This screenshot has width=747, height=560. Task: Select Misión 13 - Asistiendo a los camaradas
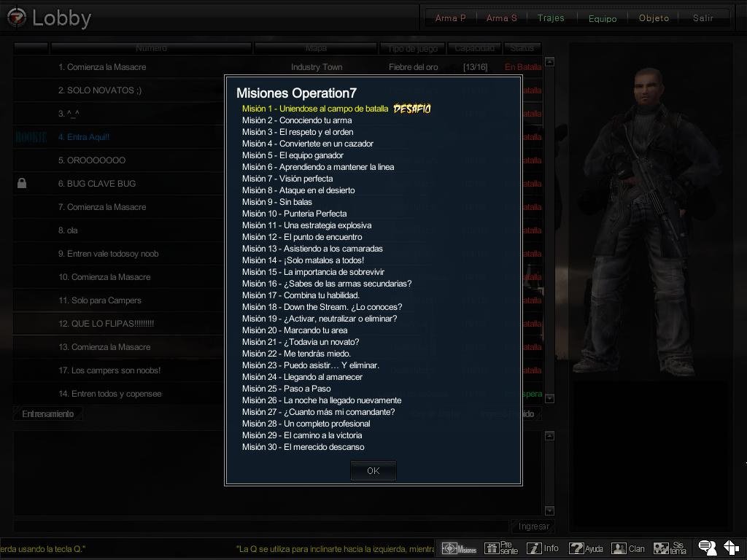[312, 249]
